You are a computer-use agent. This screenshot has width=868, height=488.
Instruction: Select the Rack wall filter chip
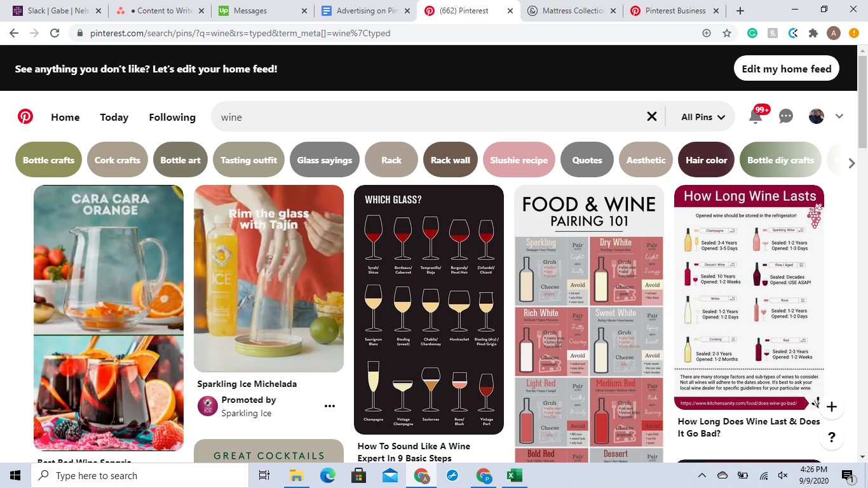[x=451, y=160]
